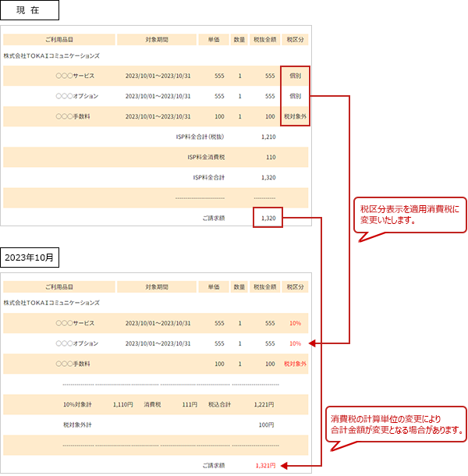Click the callout about '消費税の計算単位の変更'

396,424
